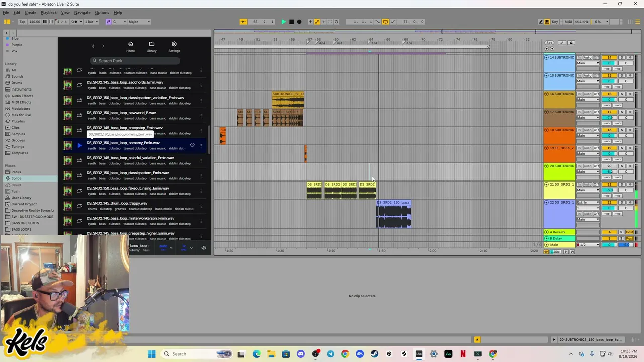Open the File menu
Viewport: 644px width, 362px height.
(x=6, y=13)
